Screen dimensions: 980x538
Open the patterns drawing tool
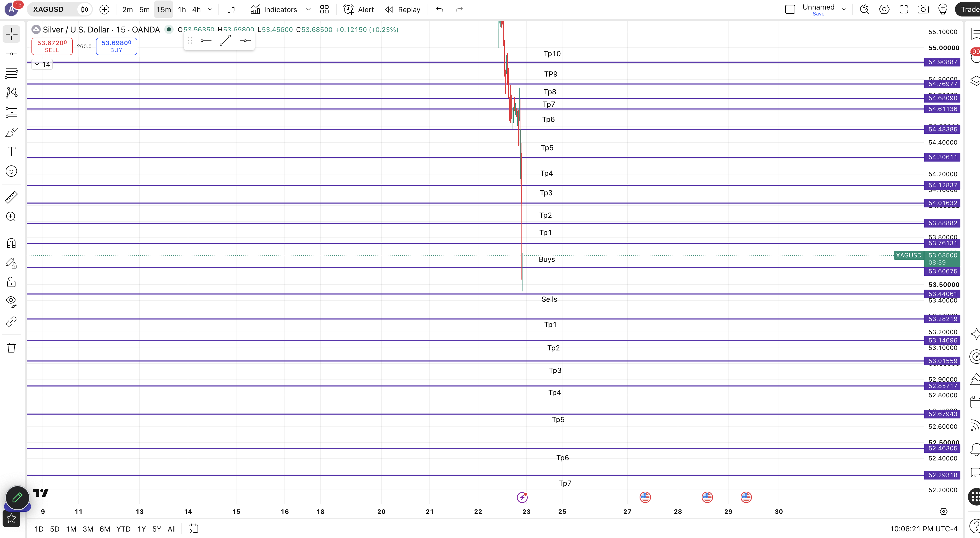tap(11, 93)
